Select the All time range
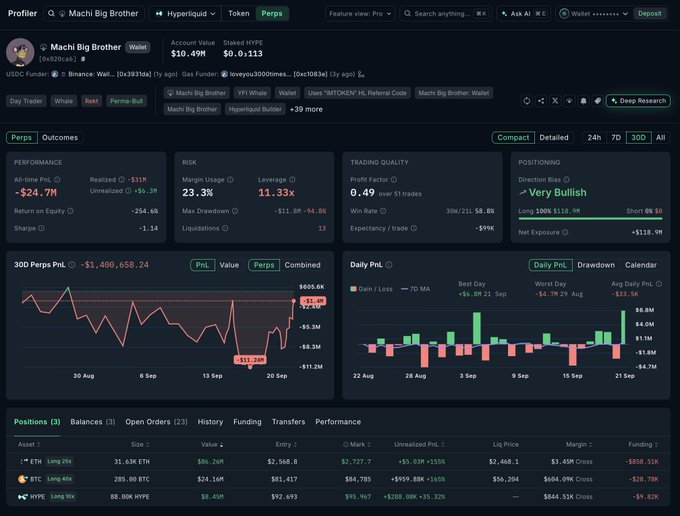Viewport: 680px width, 516px height. point(660,138)
